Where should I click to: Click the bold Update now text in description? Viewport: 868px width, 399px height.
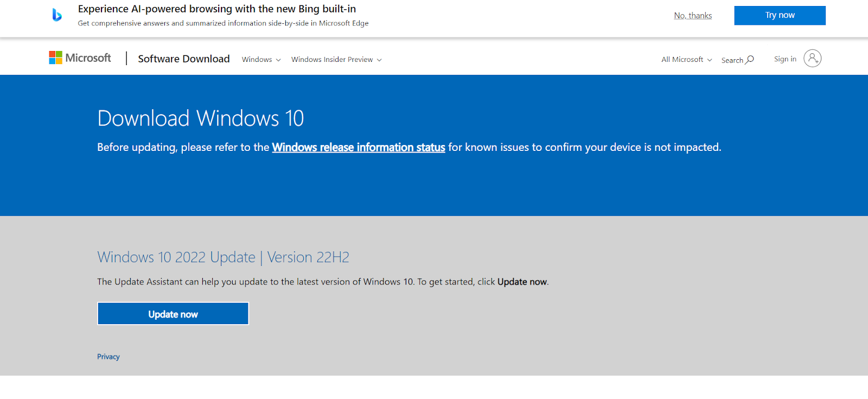pyautogui.click(x=522, y=282)
